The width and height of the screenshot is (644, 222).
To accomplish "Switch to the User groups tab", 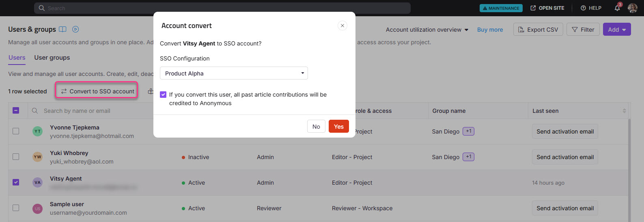I will [x=52, y=58].
